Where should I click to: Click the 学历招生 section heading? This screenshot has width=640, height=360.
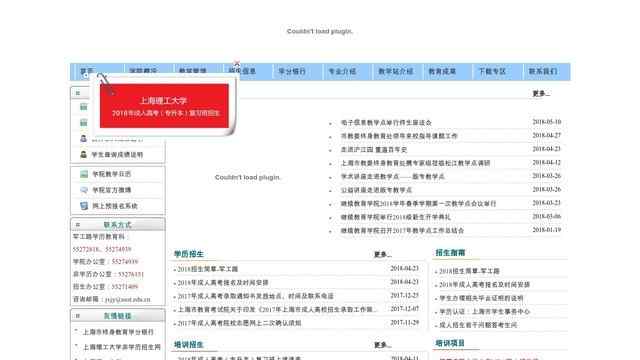point(189,254)
